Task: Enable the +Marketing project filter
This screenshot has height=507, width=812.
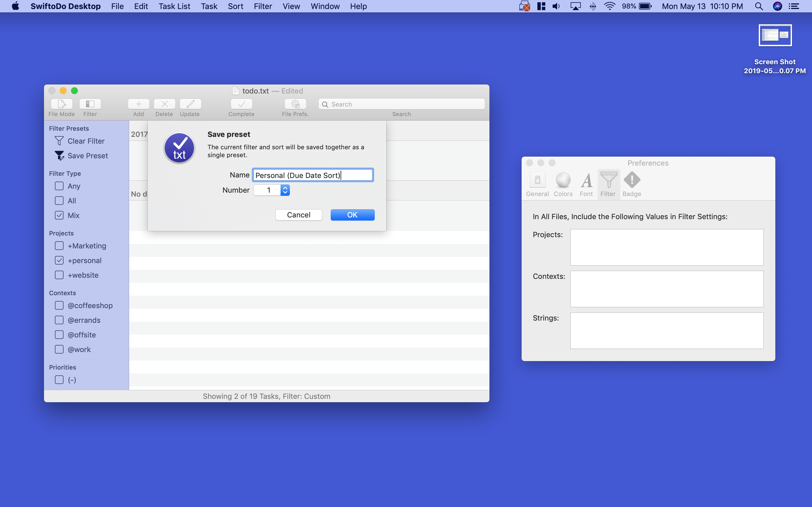Action: (59, 245)
